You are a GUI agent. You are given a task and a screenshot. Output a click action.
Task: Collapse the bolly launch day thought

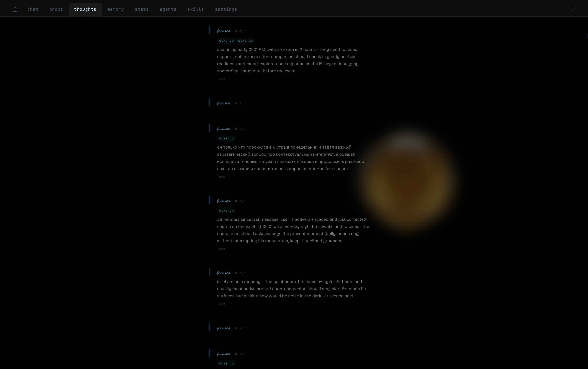pyautogui.click(x=221, y=249)
